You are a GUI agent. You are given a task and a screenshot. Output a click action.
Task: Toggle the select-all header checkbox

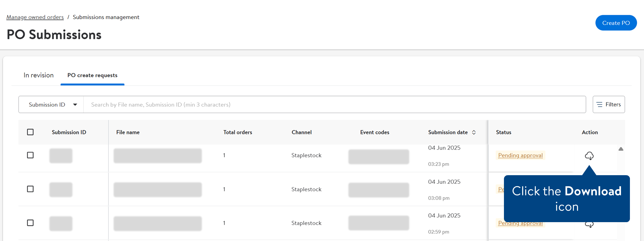click(30, 132)
